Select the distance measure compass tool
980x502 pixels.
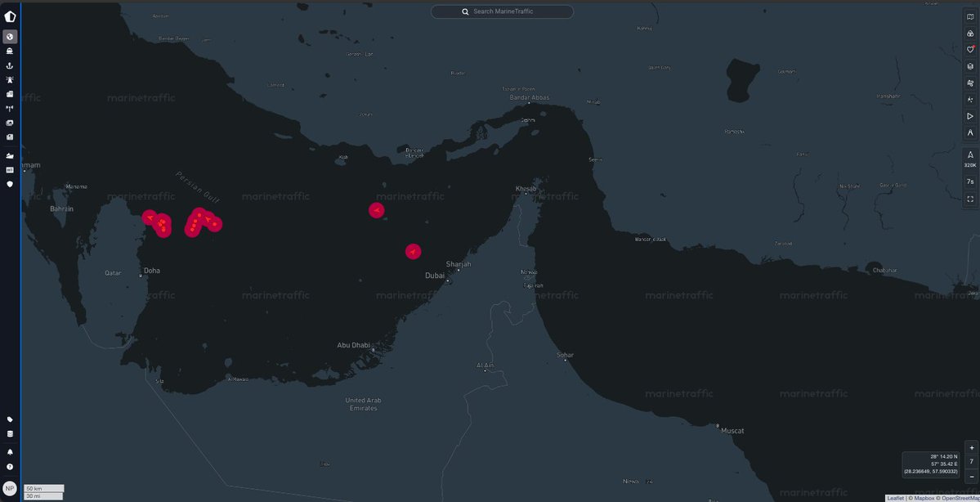pos(970,132)
